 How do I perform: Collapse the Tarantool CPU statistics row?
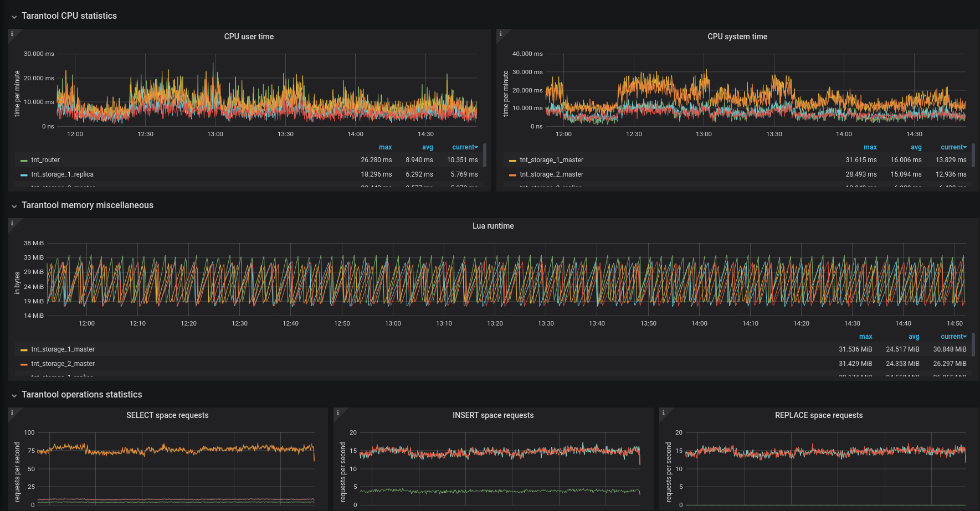[69, 16]
